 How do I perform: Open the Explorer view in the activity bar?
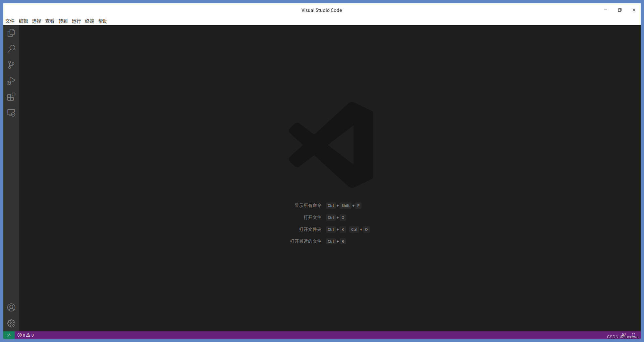point(11,33)
